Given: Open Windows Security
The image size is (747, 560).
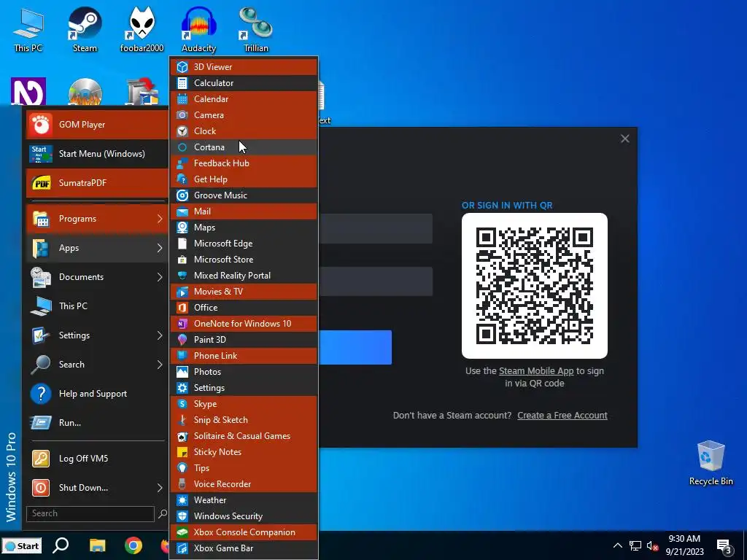Looking at the screenshot, I should [x=244, y=516].
